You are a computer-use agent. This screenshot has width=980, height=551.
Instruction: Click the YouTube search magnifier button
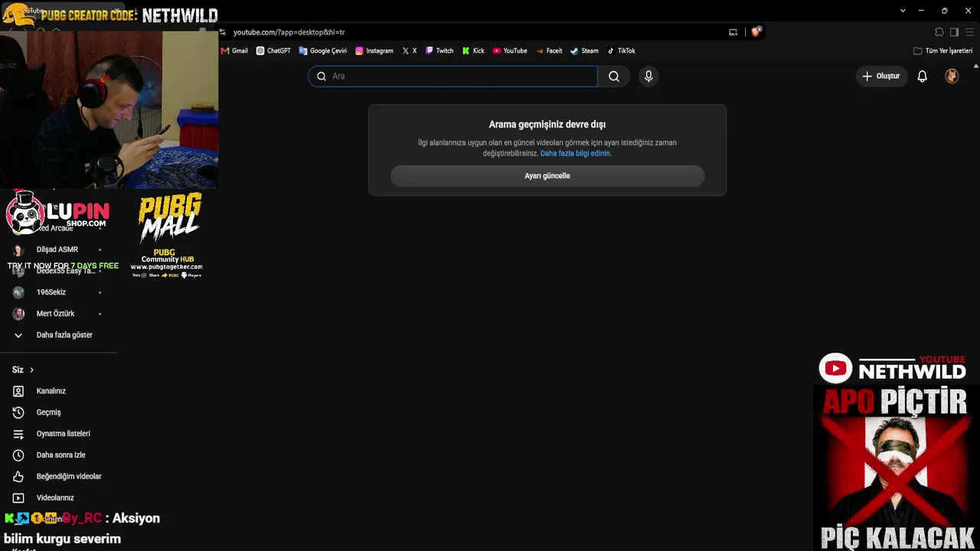[614, 77]
